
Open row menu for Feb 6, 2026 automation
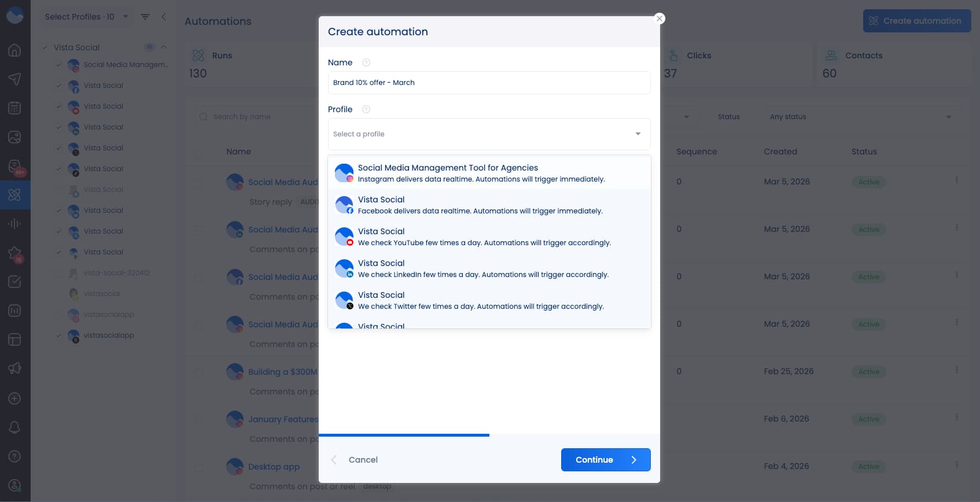pyautogui.click(x=956, y=417)
